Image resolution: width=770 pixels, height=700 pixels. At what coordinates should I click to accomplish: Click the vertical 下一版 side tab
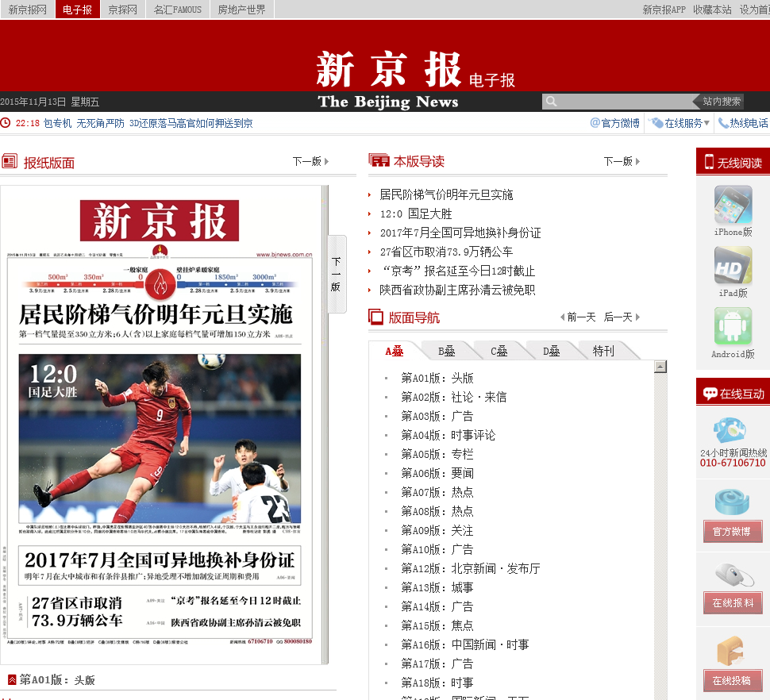pyautogui.click(x=337, y=274)
